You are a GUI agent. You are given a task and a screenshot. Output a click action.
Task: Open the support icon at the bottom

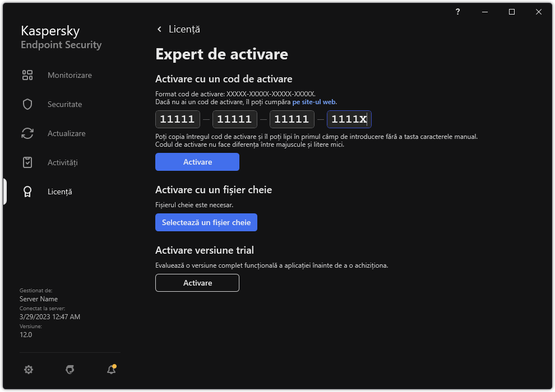(x=70, y=370)
